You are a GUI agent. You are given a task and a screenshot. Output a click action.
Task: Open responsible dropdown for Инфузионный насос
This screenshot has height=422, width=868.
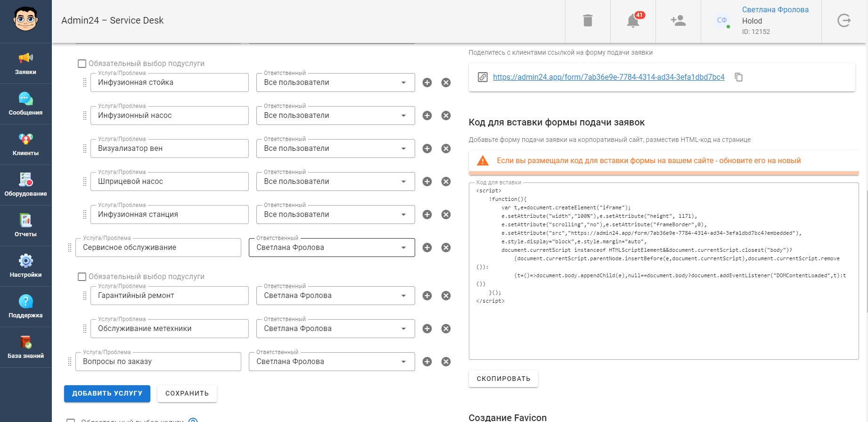[336, 116]
